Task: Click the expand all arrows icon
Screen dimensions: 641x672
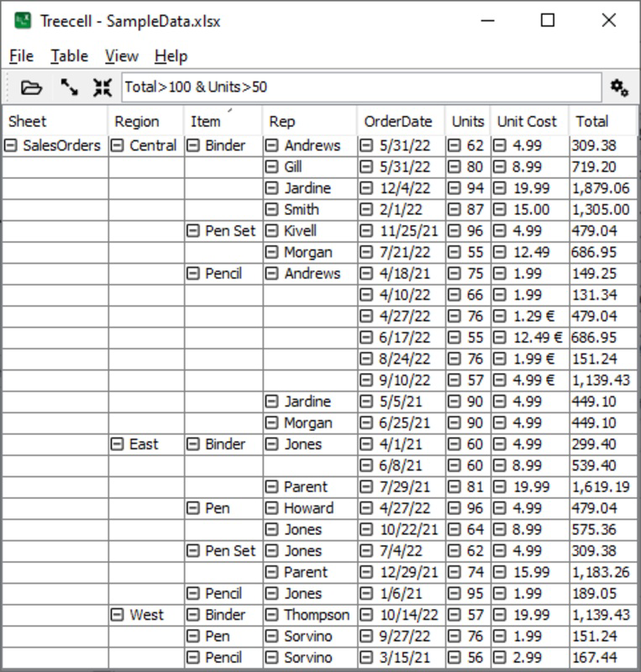Action: coord(69,87)
